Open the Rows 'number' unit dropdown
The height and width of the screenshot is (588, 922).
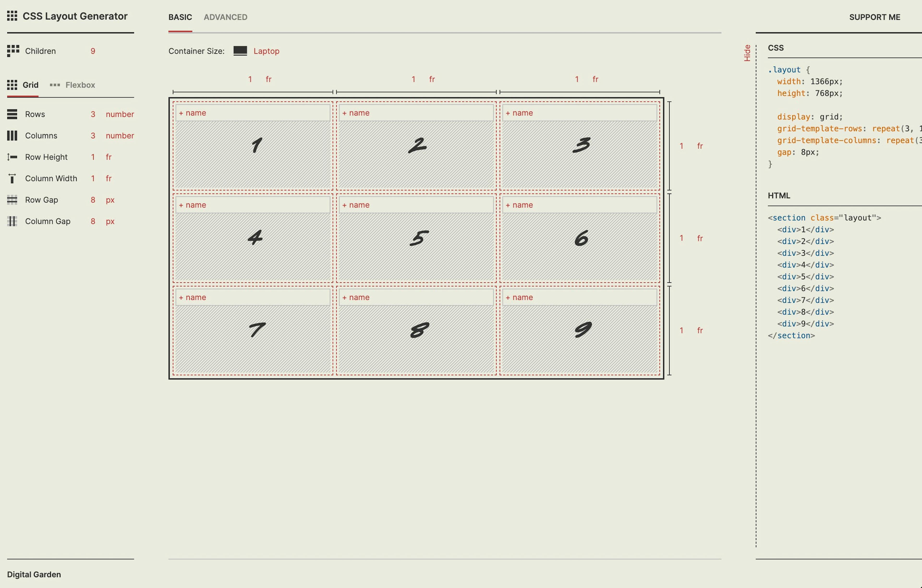[120, 114]
